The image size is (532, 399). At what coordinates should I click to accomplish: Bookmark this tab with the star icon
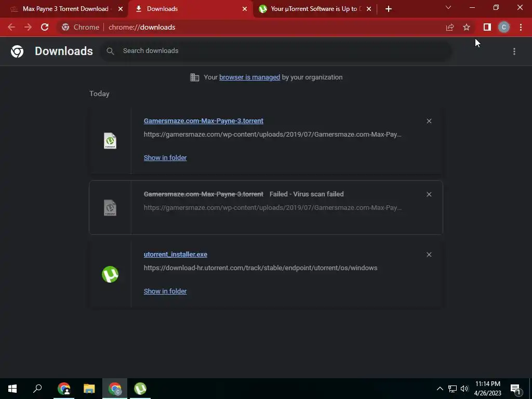pyautogui.click(x=467, y=27)
